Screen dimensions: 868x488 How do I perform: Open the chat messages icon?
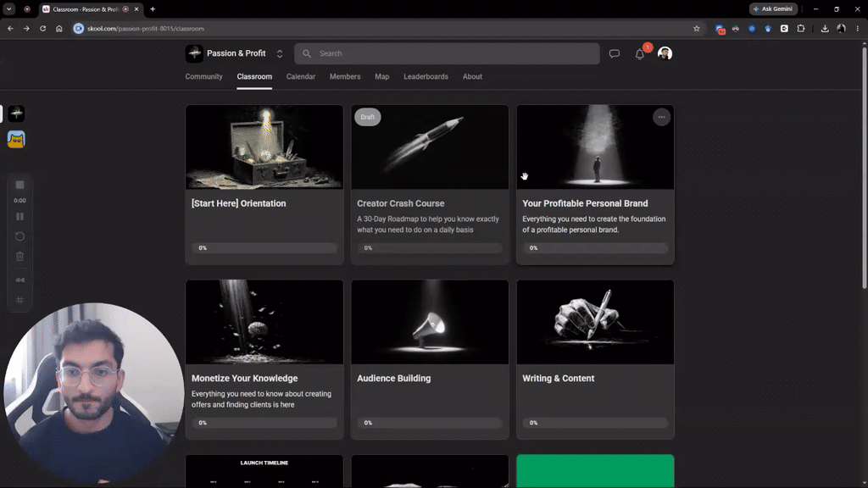point(615,53)
